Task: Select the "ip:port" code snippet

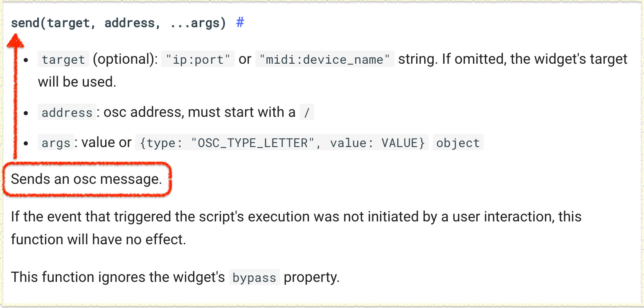Action: click(198, 60)
